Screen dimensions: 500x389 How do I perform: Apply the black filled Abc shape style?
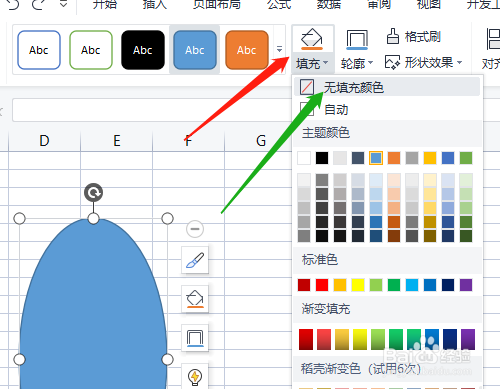143,50
